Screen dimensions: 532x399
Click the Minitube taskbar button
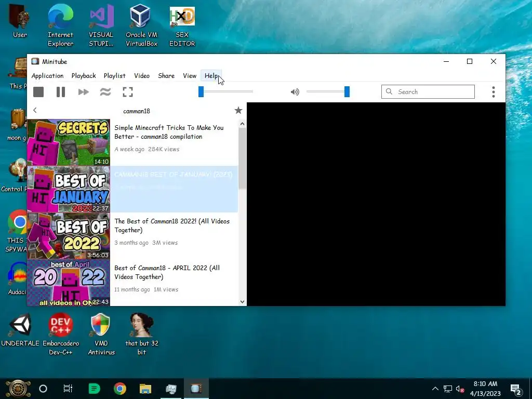click(196, 389)
